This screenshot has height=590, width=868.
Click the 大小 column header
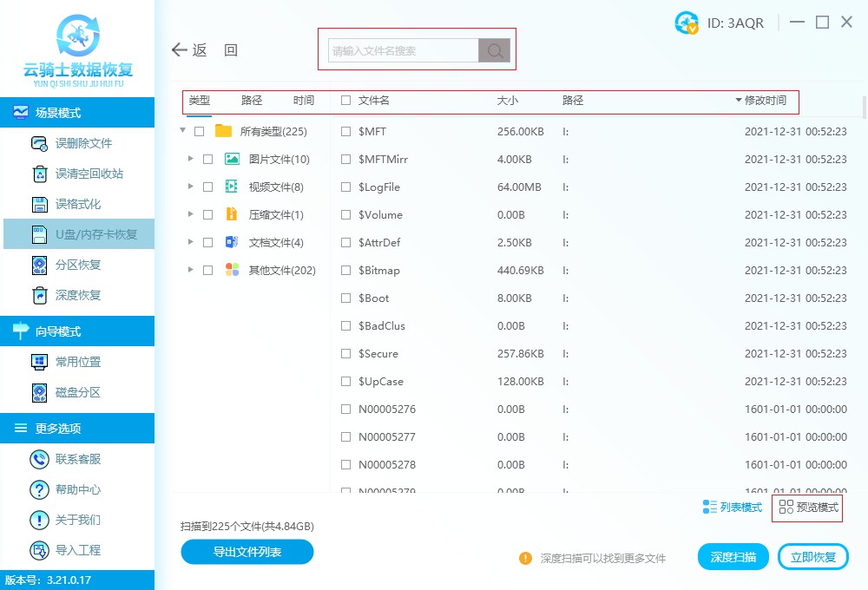click(508, 100)
